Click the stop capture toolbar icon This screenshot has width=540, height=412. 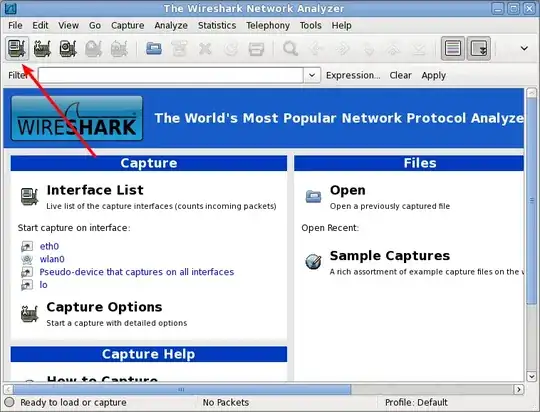93,48
